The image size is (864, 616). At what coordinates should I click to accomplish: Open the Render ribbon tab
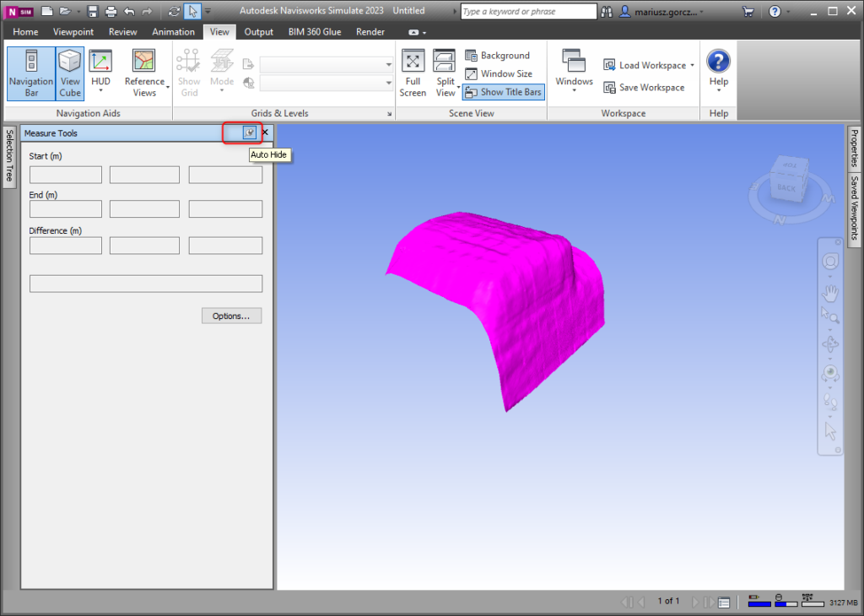(370, 32)
